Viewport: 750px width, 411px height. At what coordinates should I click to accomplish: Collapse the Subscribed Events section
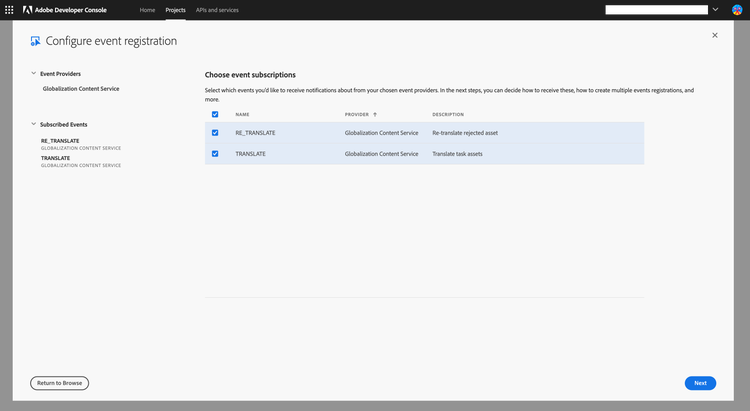click(33, 125)
